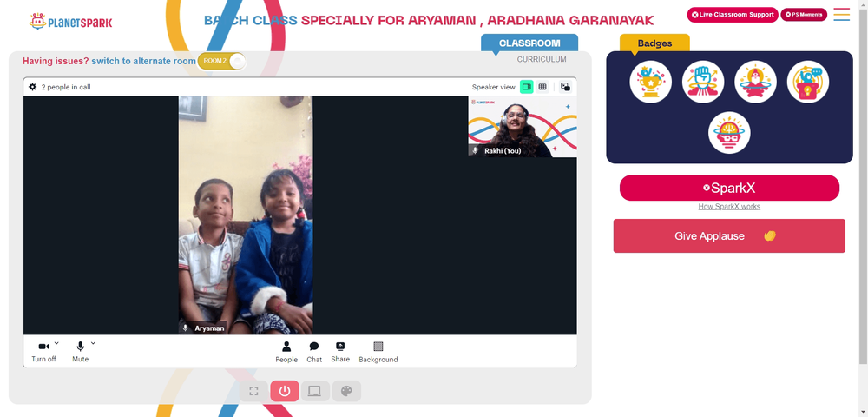Screen dimensions: 868x417
Task: Award the trophy star badge
Action: point(650,82)
